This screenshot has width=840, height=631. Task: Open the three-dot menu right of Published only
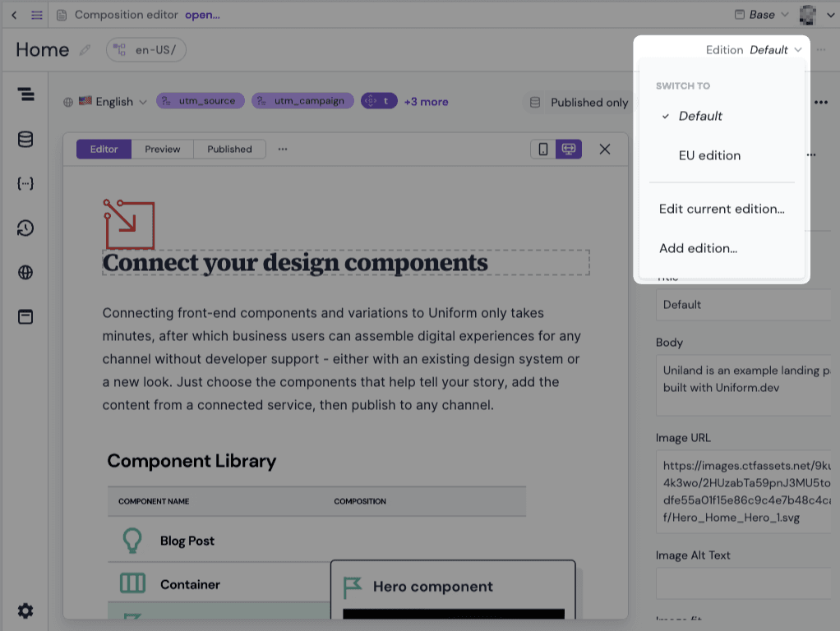821,103
